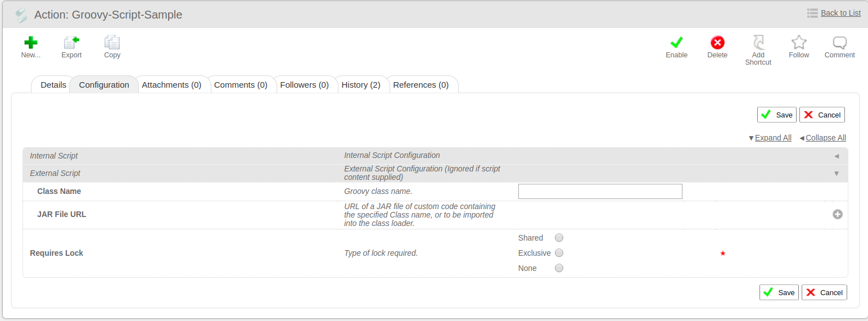Image resolution: width=868 pixels, height=321 pixels.
Task: Click the Copy action icon
Action: [112, 43]
